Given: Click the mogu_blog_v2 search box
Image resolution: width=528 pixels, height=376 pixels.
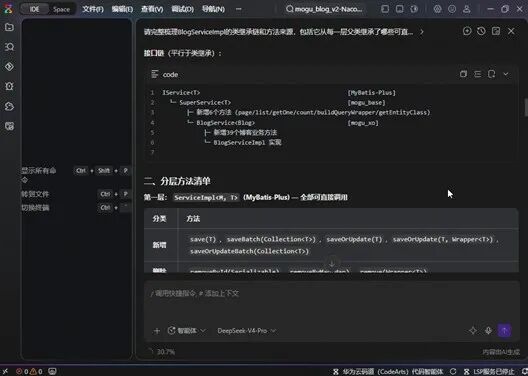Looking at the screenshot, I should [x=325, y=9].
